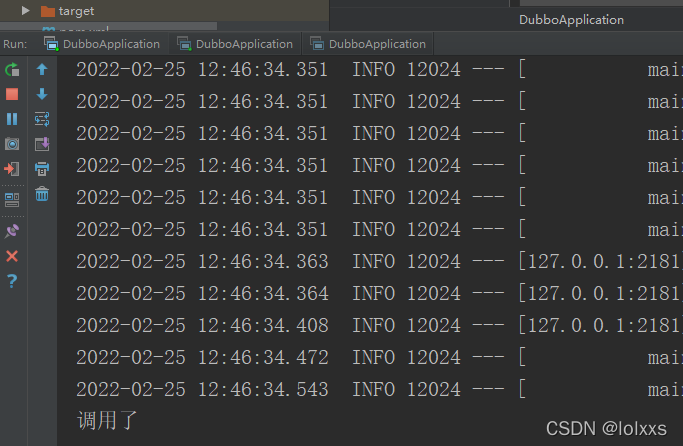This screenshot has height=446, width=683.
Task: Click the Exit icon with red arrow
Action: [12, 169]
